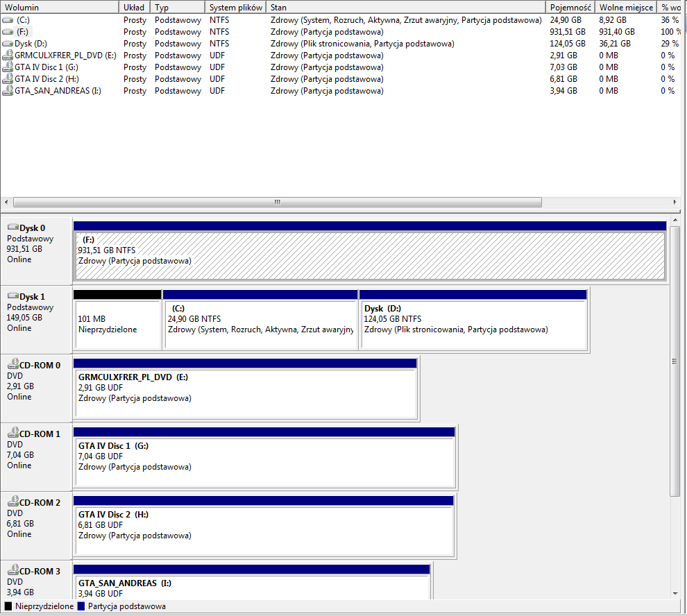
Task: Click the (F:) volume name in list
Action: [22, 32]
